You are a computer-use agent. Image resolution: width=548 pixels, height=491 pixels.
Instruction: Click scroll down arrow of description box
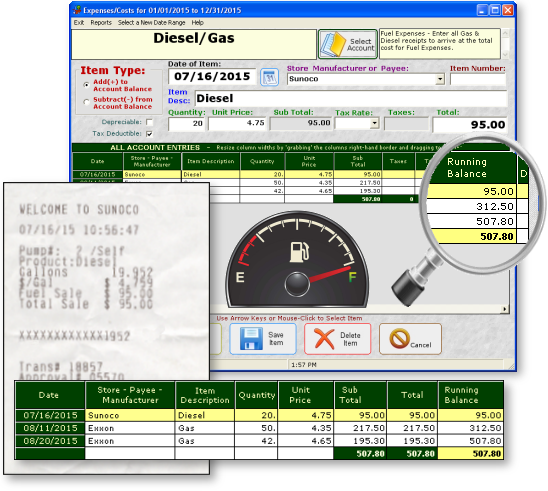click(x=505, y=55)
